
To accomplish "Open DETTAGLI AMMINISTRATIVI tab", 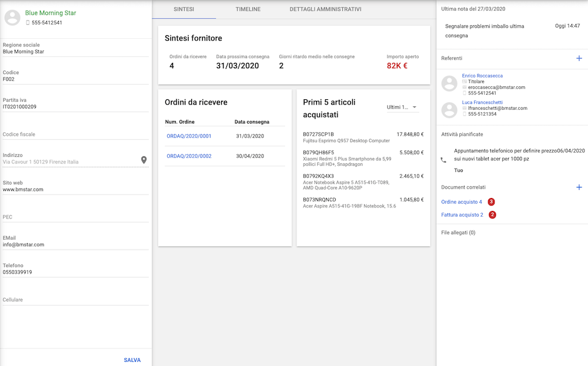I will point(325,9).
